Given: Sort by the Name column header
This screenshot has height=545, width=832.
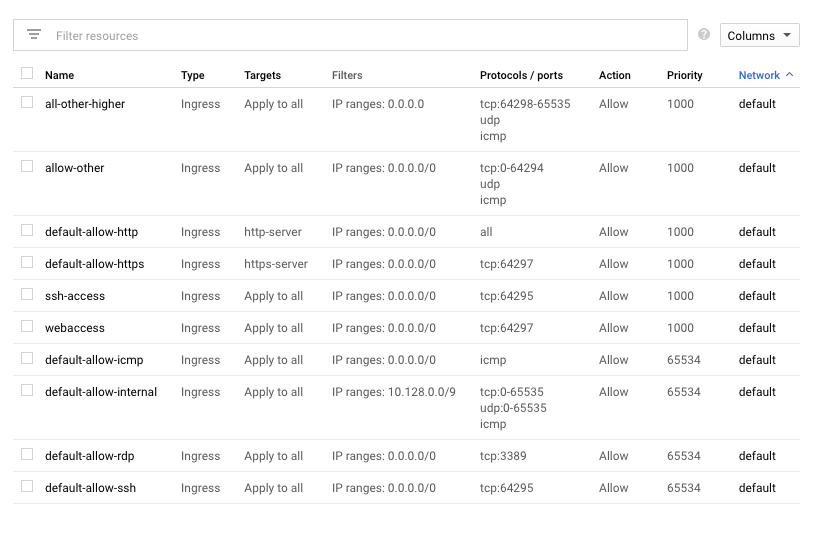Looking at the screenshot, I should click(59, 75).
